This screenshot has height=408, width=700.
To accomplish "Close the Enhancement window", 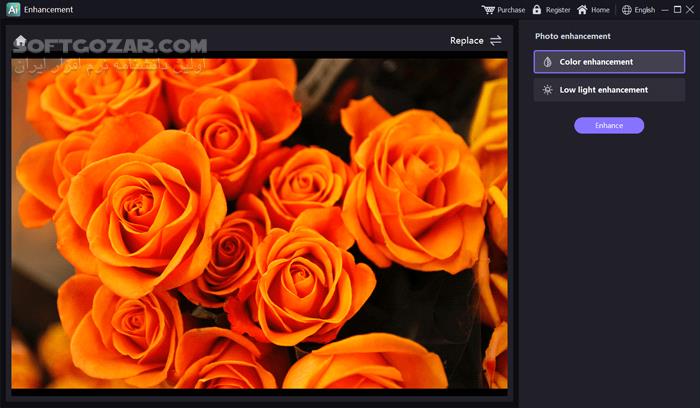I will [690, 9].
